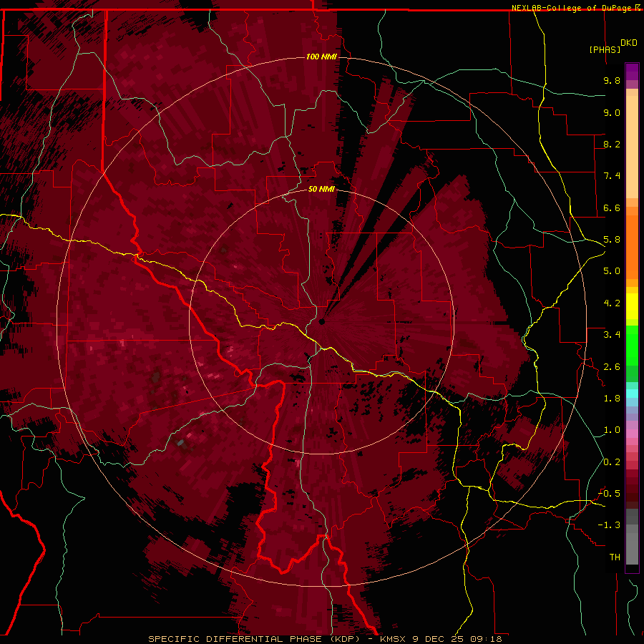This screenshot has width=644, height=644.
Task: Click the 5.8 legend value
Action: [x=612, y=240]
